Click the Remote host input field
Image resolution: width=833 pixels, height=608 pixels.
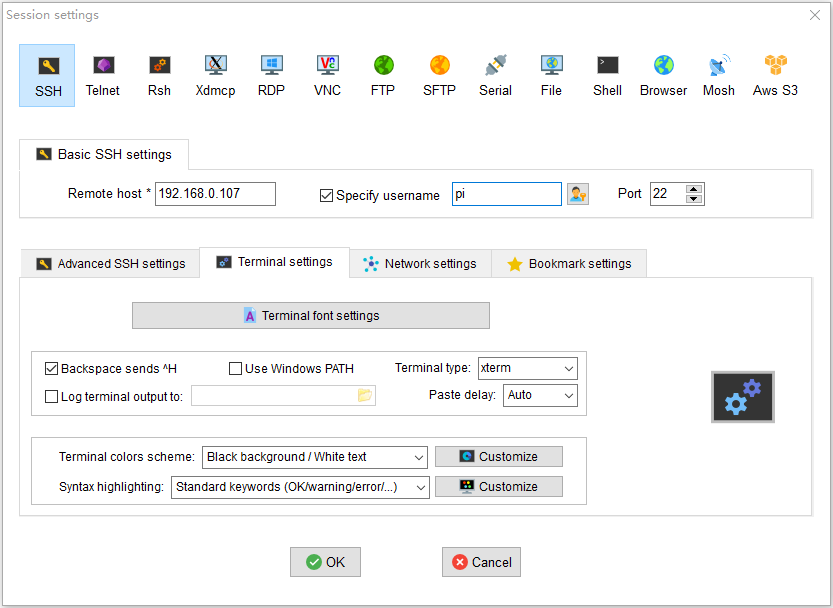tap(215, 194)
